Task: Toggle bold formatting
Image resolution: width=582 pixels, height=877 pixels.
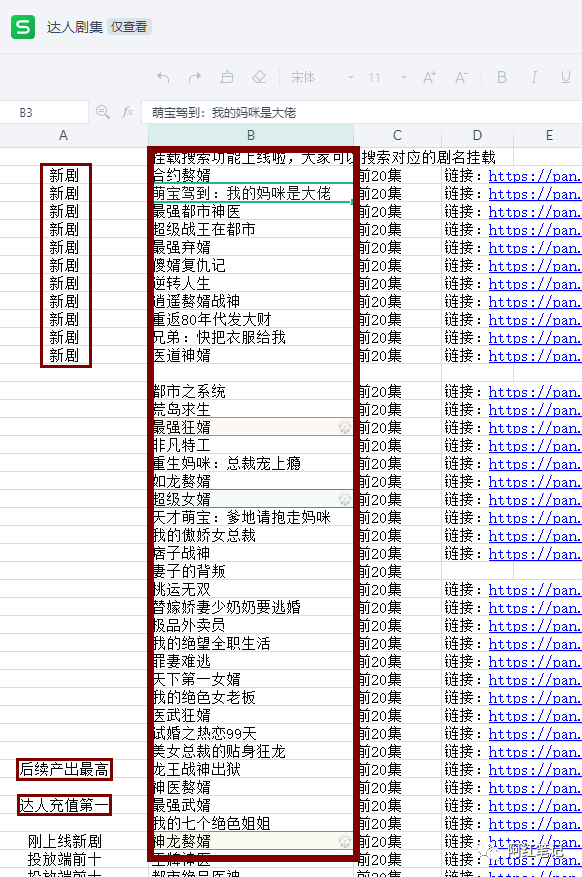Action: [x=501, y=77]
